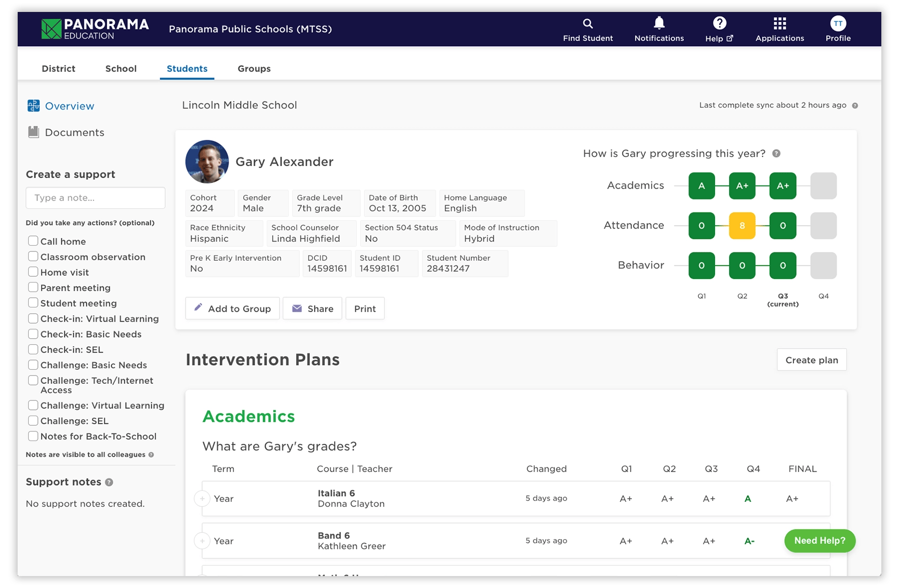Click Academics Q3 A+ badge
The width and height of the screenshot is (899, 588).
coord(783,186)
